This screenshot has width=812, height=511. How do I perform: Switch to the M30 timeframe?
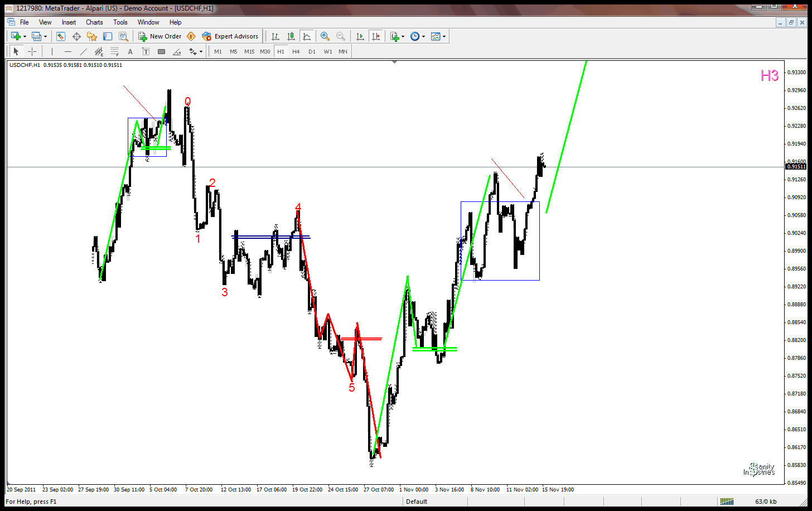coord(265,51)
